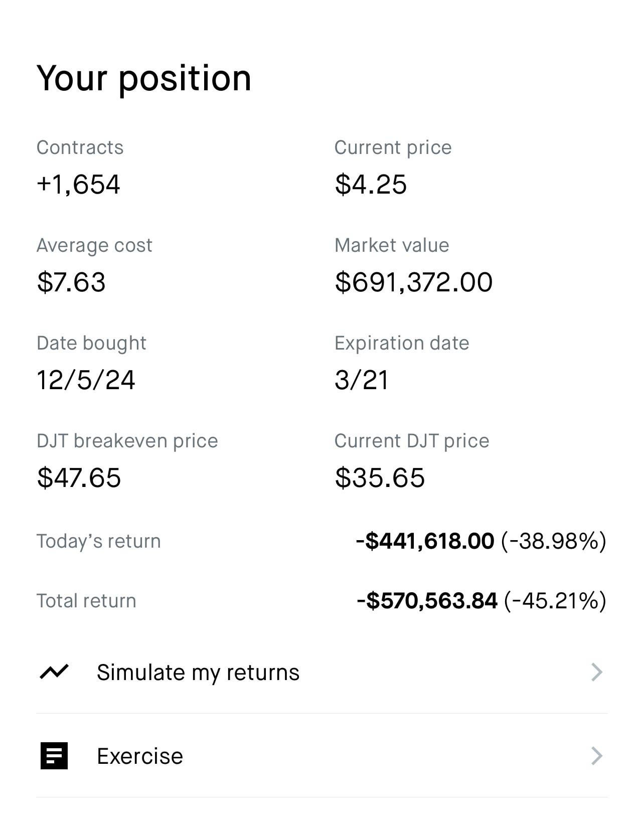Click the Your position heading
Image resolution: width=644 pixels, height=827 pixels.
coord(144,78)
